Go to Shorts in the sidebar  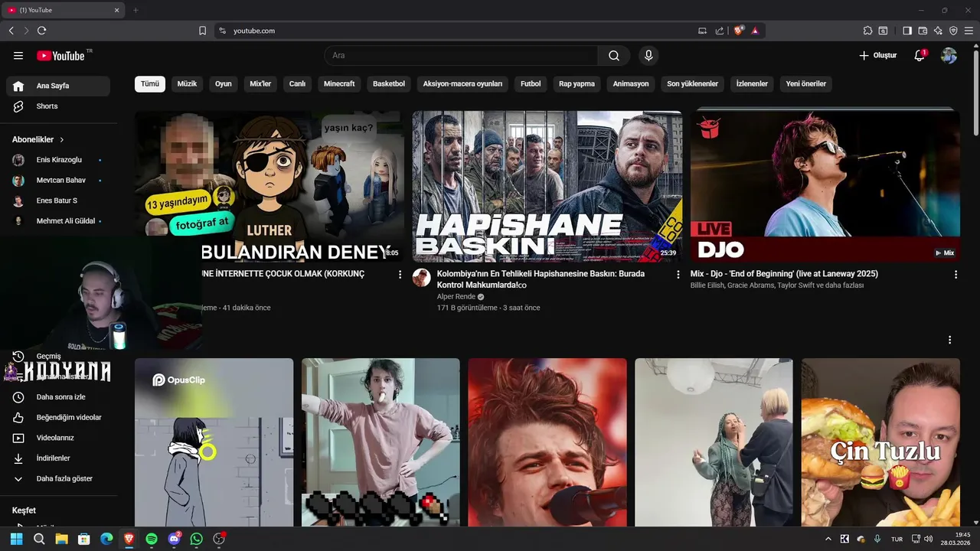pyautogui.click(x=58, y=106)
